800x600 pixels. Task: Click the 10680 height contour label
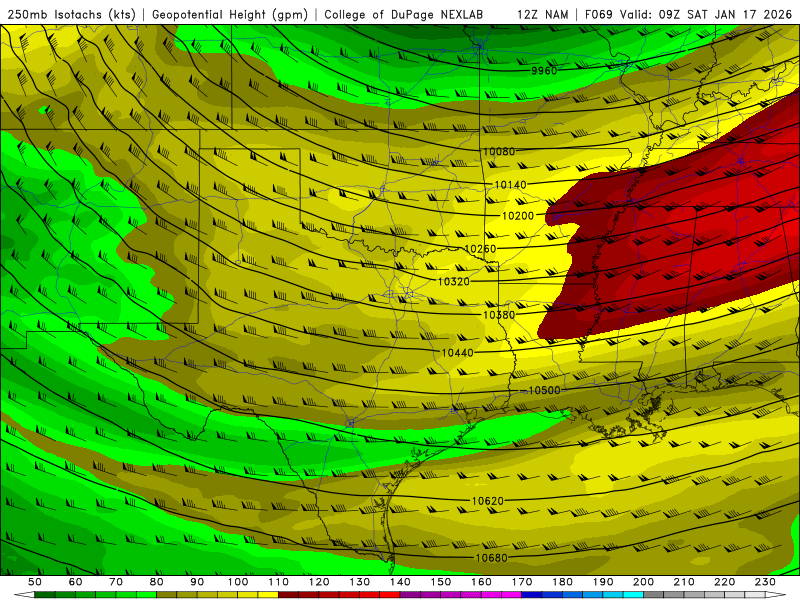click(492, 558)
